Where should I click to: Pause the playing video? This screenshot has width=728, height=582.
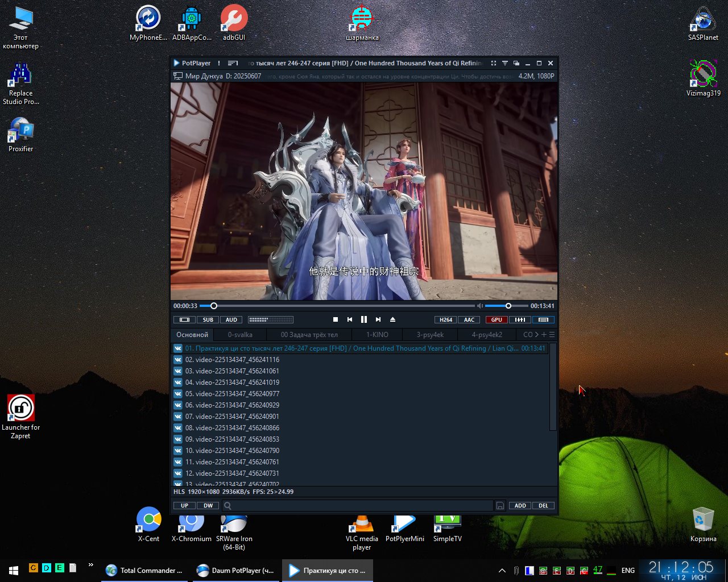(x=364, y=319)
